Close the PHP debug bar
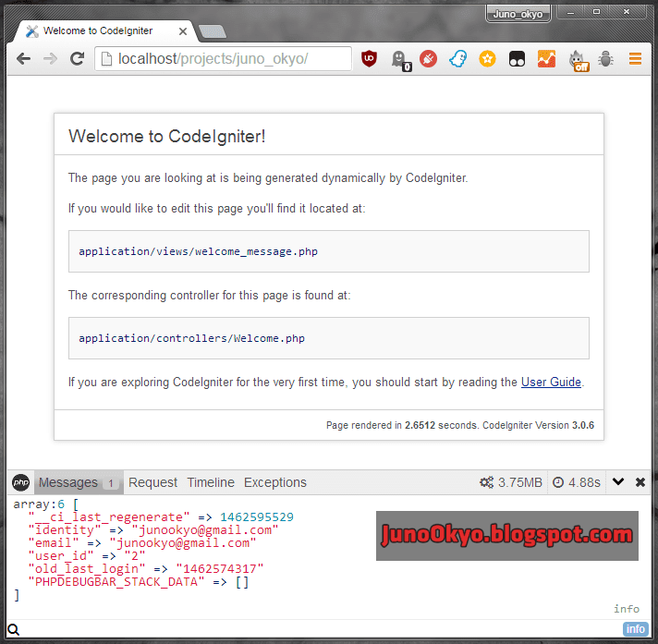 tap(640, 482)
